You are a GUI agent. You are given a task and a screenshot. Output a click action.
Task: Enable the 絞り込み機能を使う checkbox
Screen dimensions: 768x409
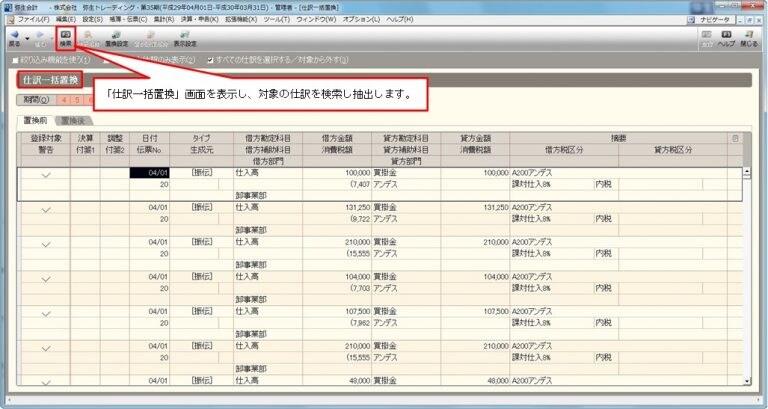[x=15, y=59]
